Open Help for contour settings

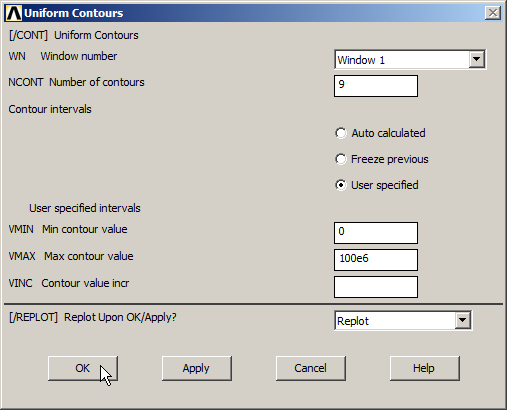tap(425, 368)
